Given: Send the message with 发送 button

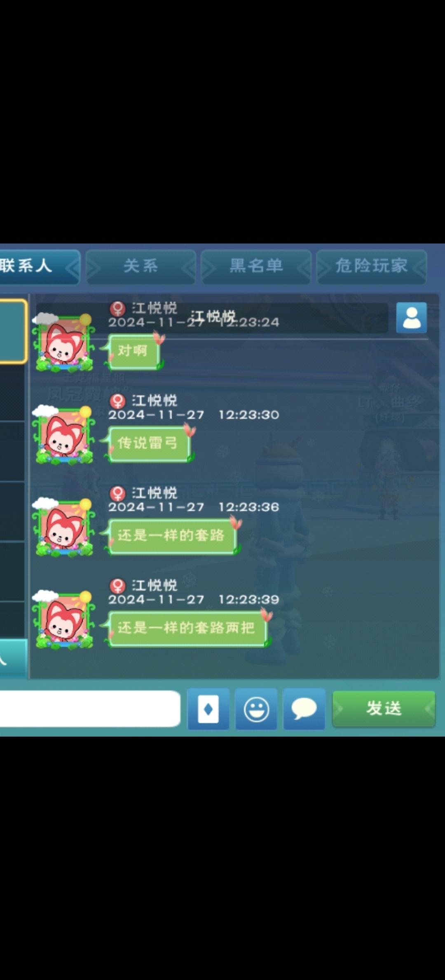Looking at the screenshot, I should [x=384, y=709].
